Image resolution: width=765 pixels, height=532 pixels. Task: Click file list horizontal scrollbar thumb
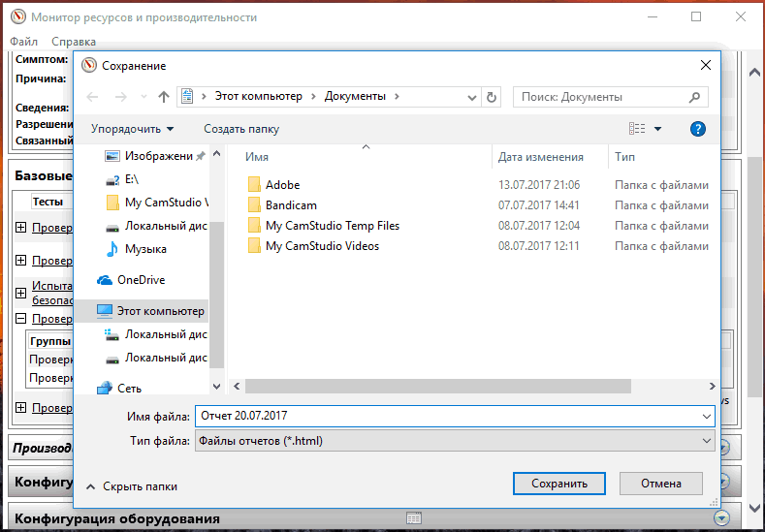(437, 387)
